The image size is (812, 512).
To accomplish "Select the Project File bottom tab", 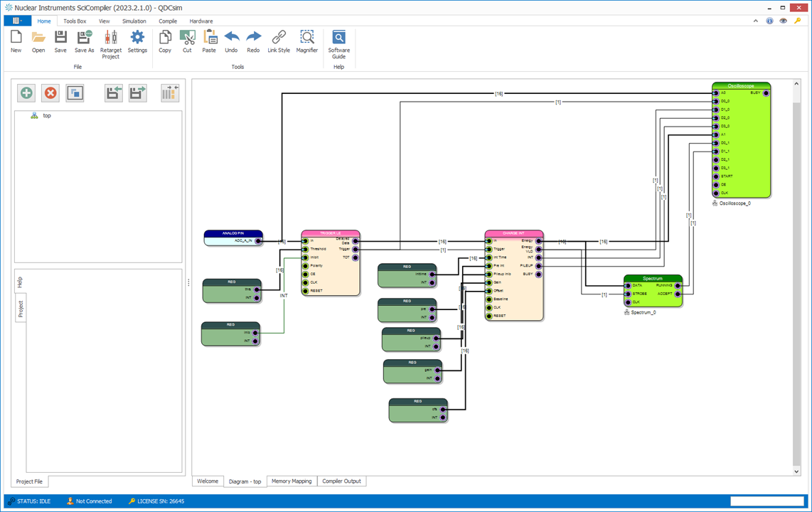I will pos(29,481).
